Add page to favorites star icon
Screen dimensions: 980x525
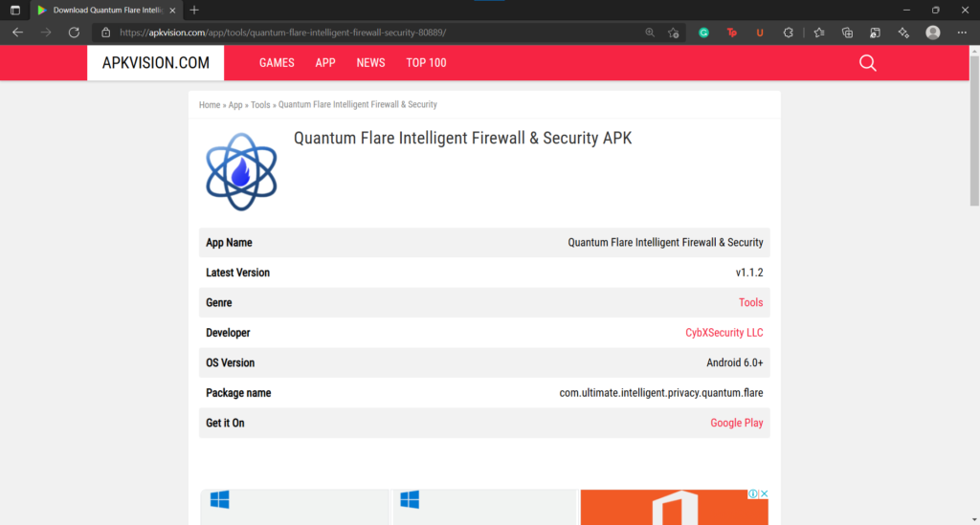(x=673, y=33)
